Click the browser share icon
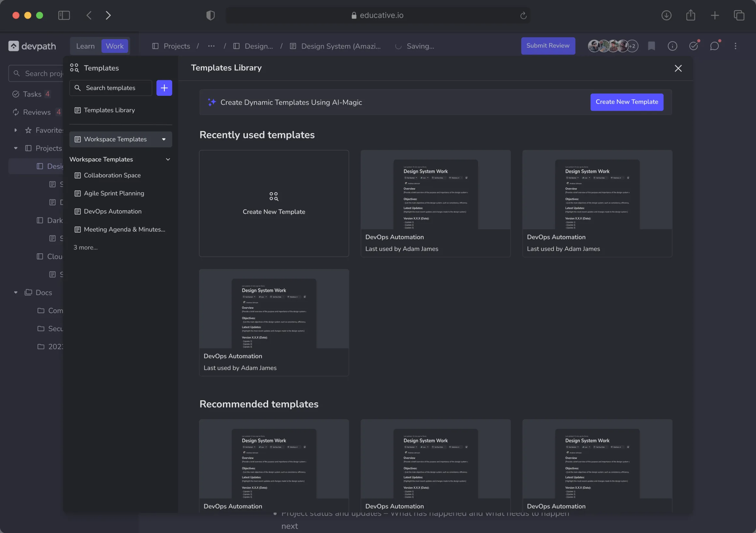This screenshot has width=756, height=533. 691,15
